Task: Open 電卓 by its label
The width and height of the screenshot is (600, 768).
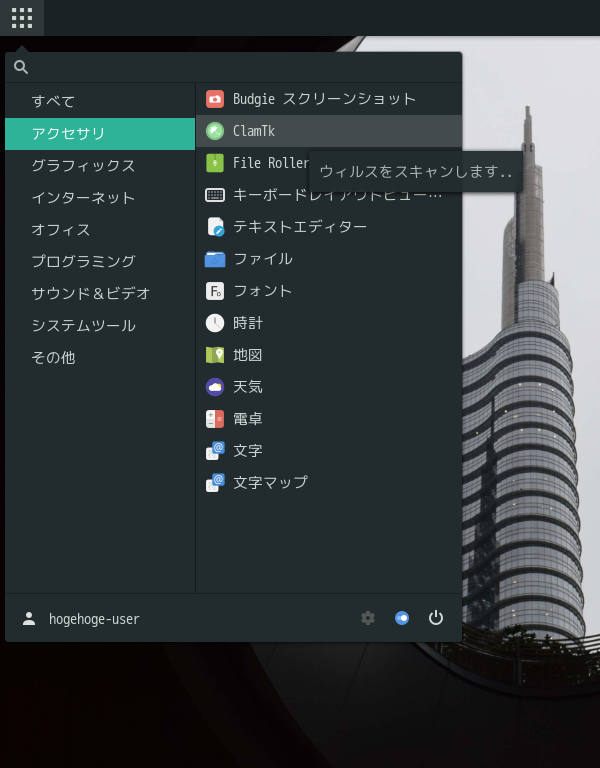Action: click(x=248, y=419)
